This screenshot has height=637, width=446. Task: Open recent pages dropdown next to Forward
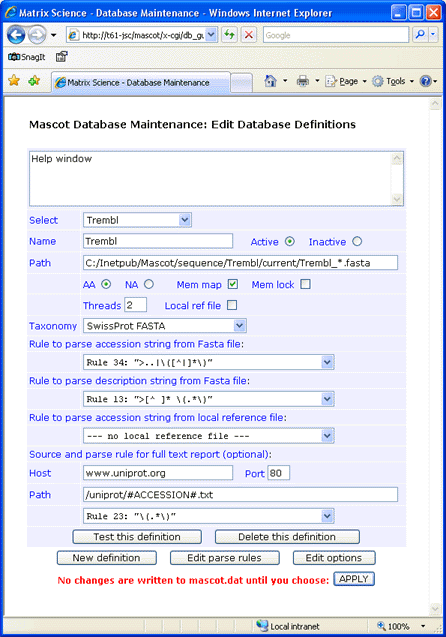coord(53,35)
